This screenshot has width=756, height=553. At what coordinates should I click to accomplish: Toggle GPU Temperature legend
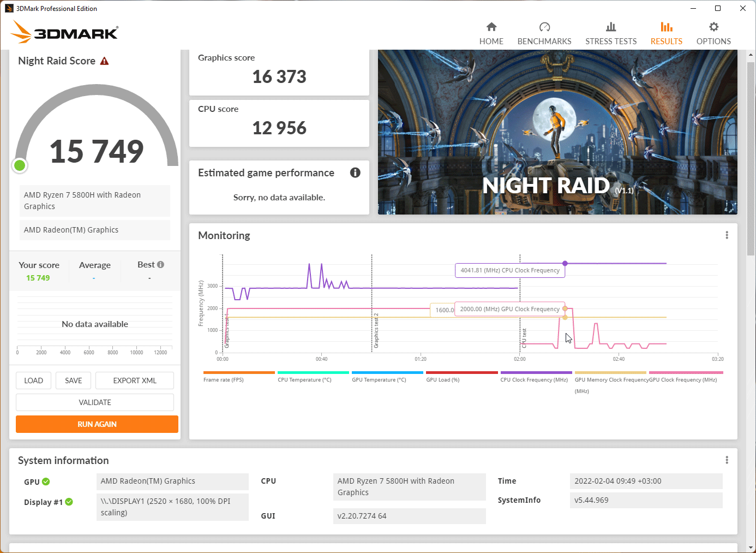387,377
